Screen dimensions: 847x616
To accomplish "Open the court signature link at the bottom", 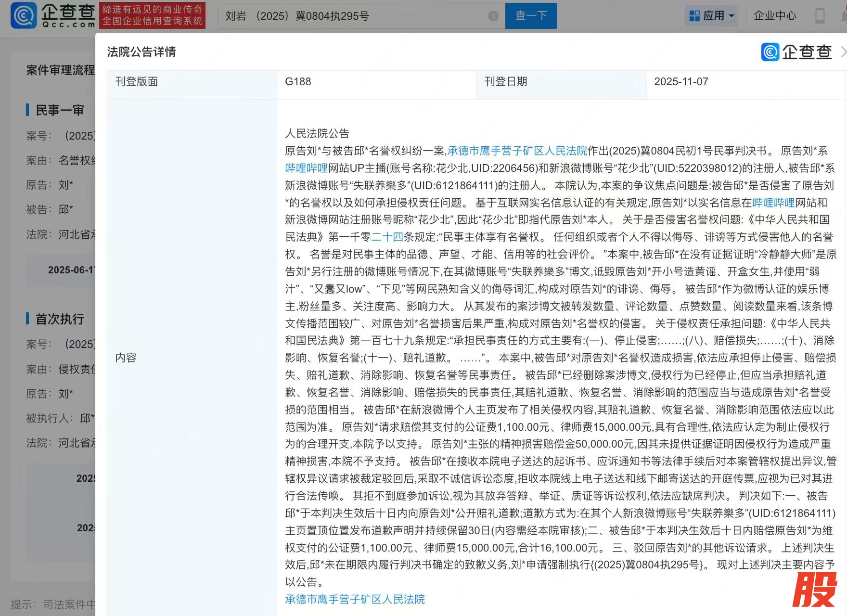I will tap(355, 599).
